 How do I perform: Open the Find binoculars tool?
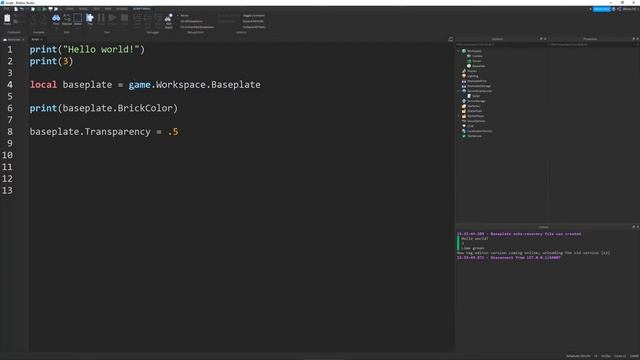click(x=56, y=19)
